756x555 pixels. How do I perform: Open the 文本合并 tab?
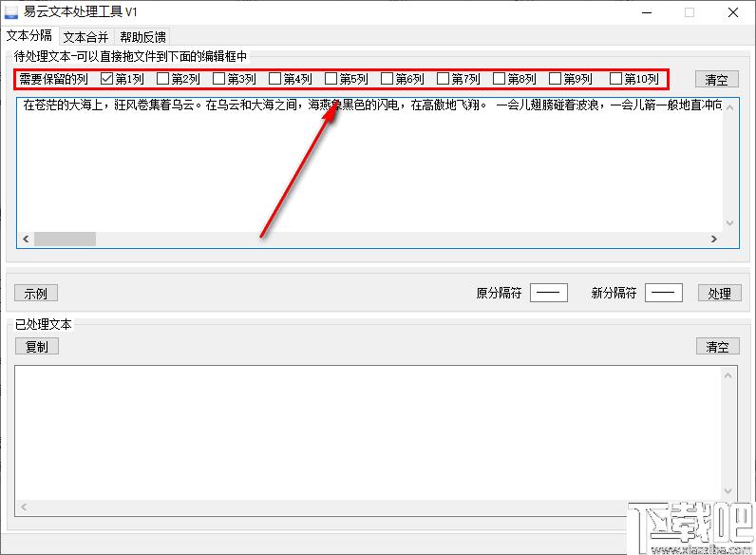[x=85, y=37]
